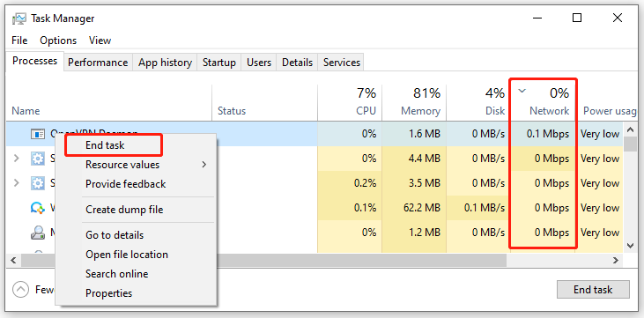Open the File menu
The image size is (644, 318).
point(19,41)
